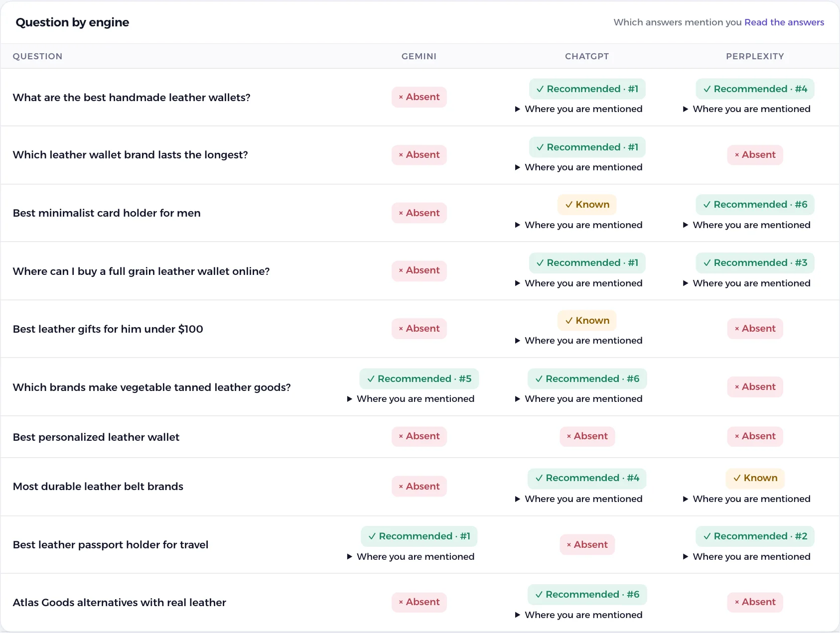Viewport: 840px width, 633px height.
Task: Expand ChatGPT mentions for Atlas Goods alternatives
Action: coord(578,615)
